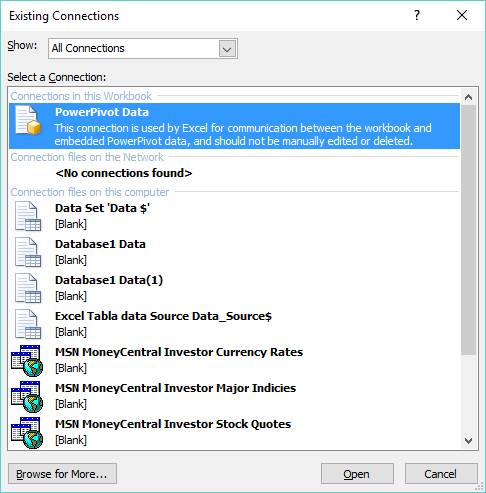486x493 pixels.
Task: Click the Database1 Data(1) file icon
Action: tap(28, 288)
